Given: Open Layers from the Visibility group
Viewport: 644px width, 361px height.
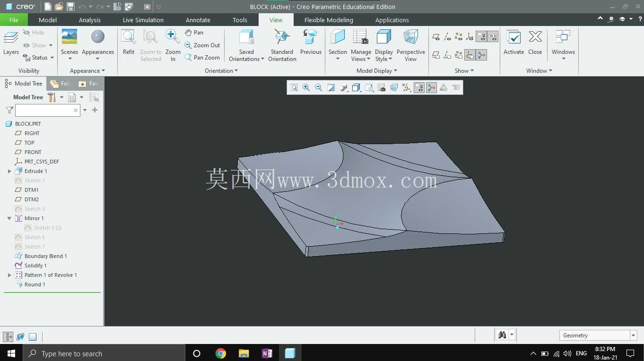Looking at the screenshot, I should click(x=11, y=43).
